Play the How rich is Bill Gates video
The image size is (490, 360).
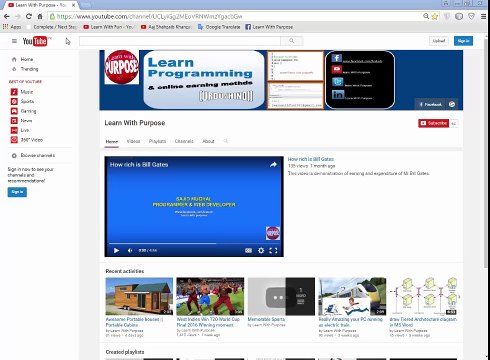pyautogui.click(x=116, y=250)
